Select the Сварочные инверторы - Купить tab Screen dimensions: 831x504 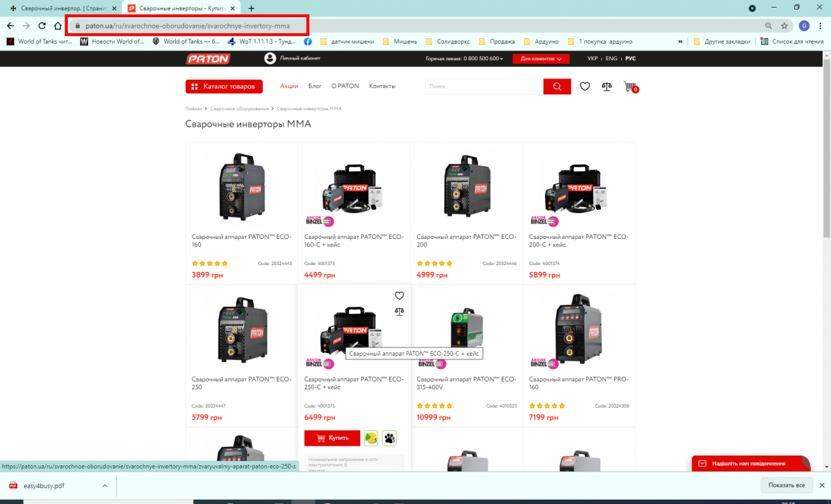pos(181,8)
